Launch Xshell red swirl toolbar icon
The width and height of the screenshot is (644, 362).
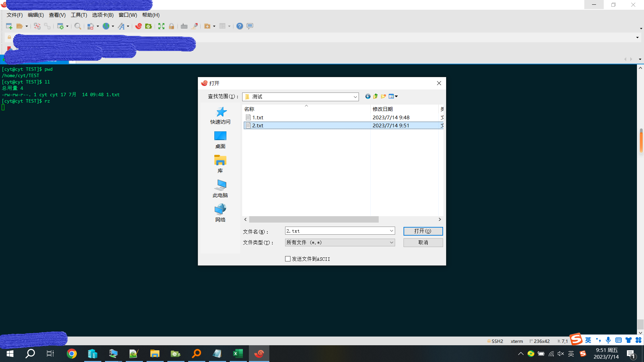point(139,26)
